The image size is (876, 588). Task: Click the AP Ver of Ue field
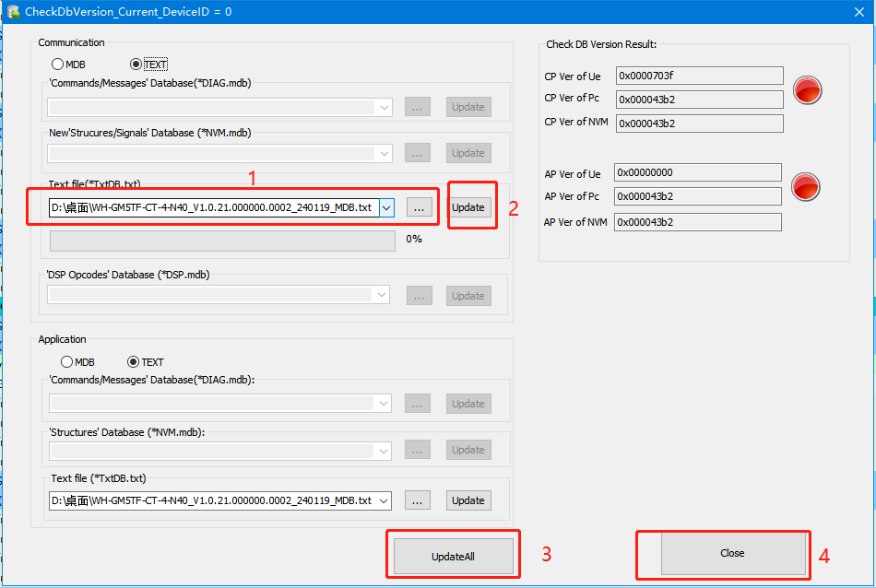[x=698, y=172]
